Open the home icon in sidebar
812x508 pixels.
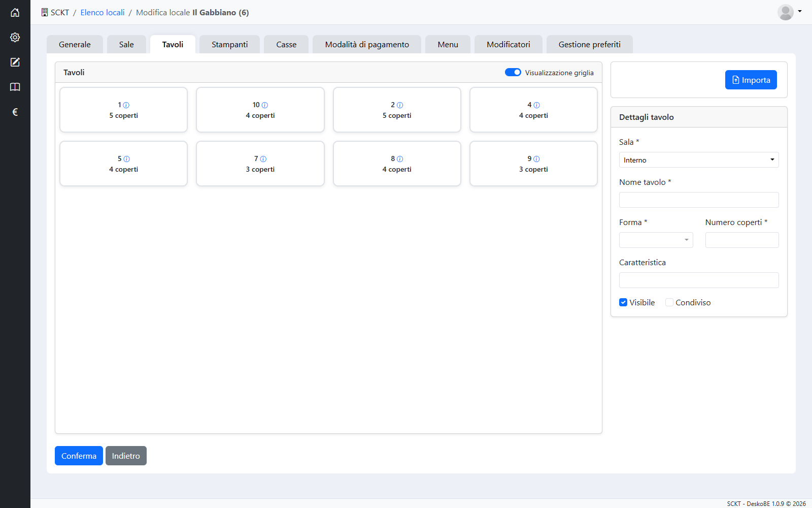tap(15, 12)
